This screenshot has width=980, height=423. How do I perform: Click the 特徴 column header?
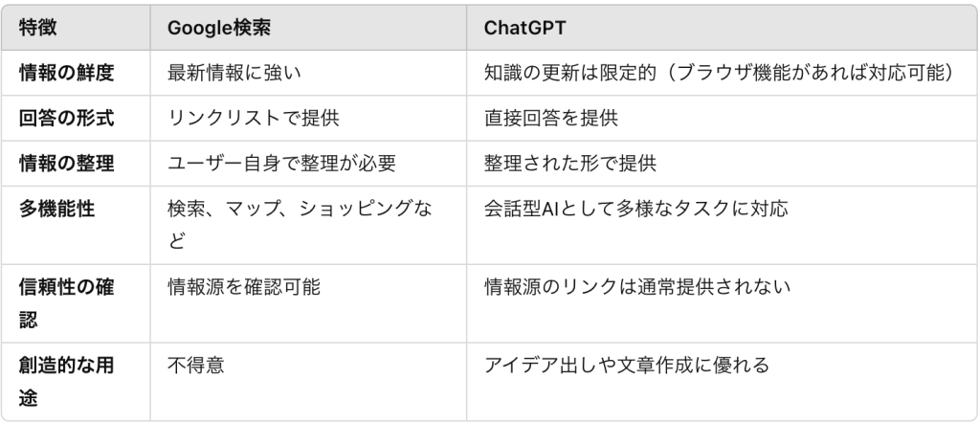pyautogui.click(x=37, y=29)
